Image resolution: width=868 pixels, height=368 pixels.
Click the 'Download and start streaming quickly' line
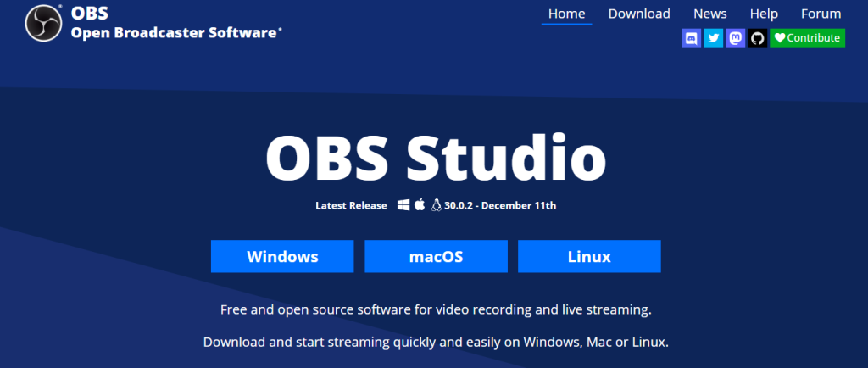[x=436, y=342]
